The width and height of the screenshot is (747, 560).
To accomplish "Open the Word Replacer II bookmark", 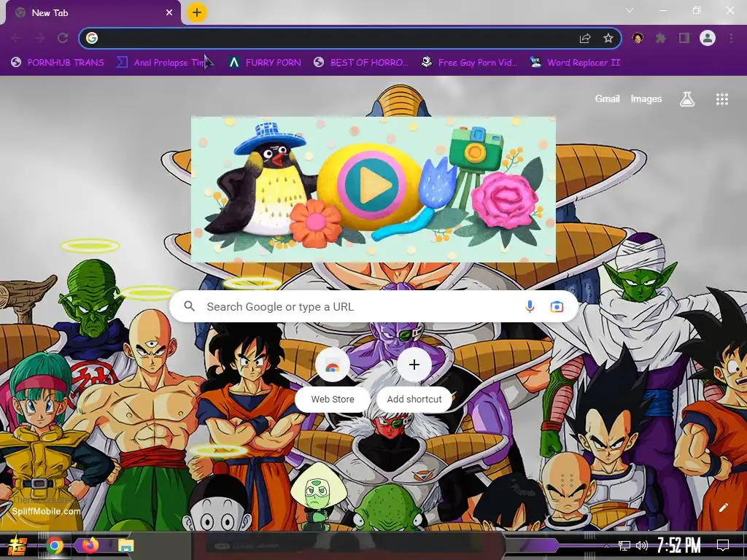I will (576, 63).
